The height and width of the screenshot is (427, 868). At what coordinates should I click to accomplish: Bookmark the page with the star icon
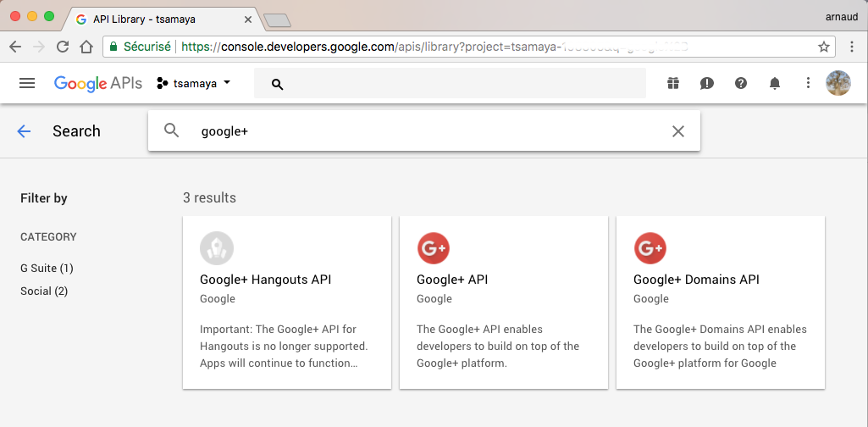click(x=824, y=47)
